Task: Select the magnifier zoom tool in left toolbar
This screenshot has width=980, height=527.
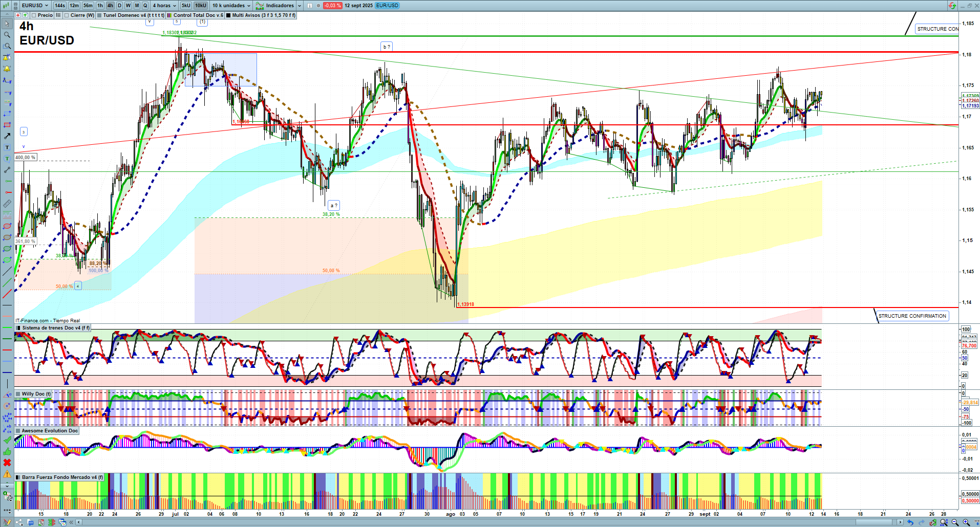Action: tap(7, 35)
